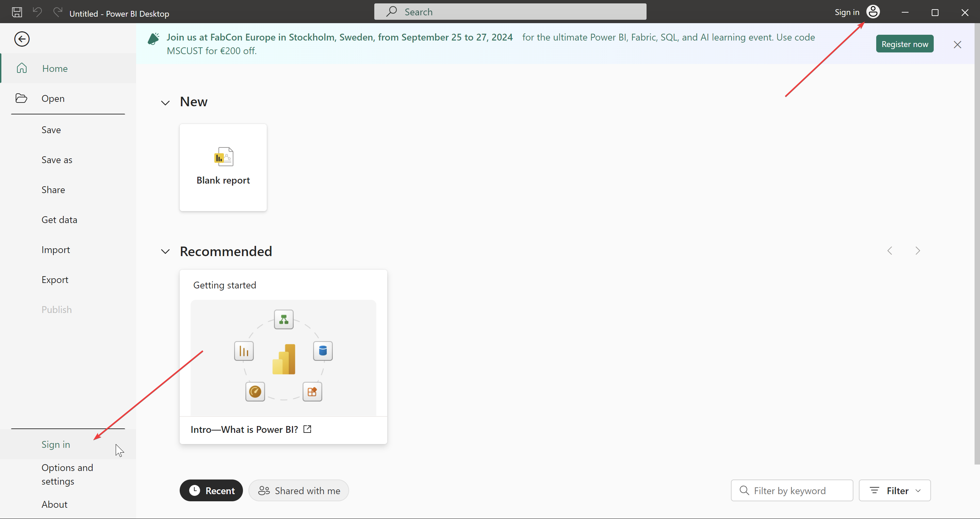
Task: Show previous recommended items arrow
Action: [890, 251]
